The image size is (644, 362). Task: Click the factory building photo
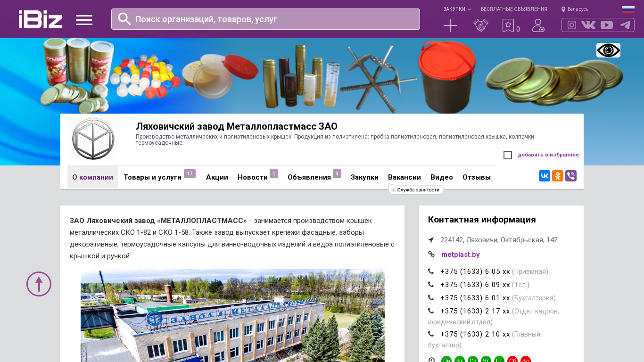[x=232, y=316]
